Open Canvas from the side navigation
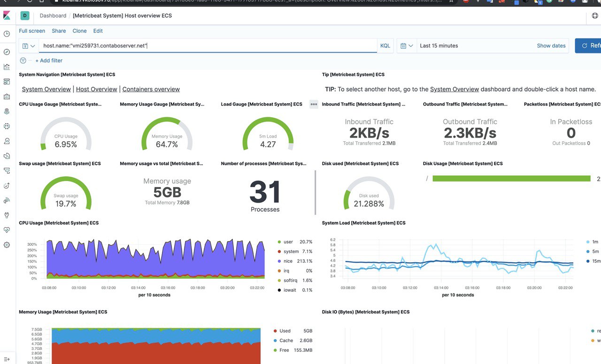The width and height of the screenshot is (601, 364). 7,97
